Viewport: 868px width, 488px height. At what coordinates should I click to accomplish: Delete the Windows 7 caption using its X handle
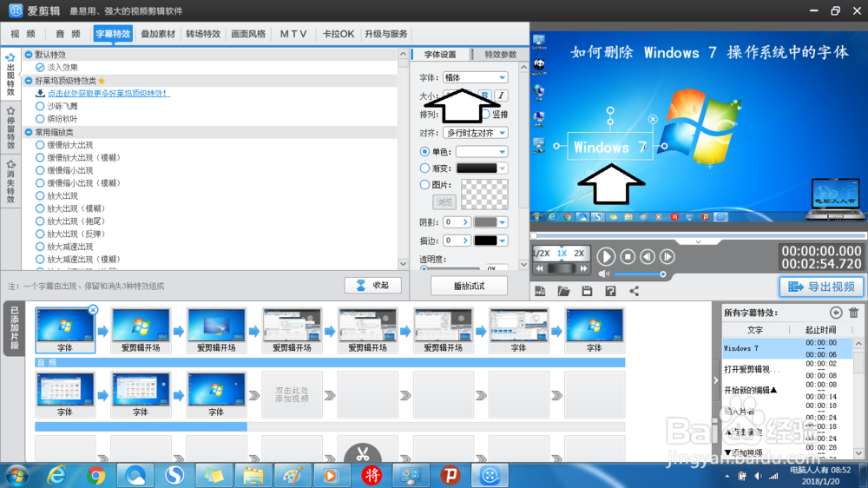tap(653, 119)
